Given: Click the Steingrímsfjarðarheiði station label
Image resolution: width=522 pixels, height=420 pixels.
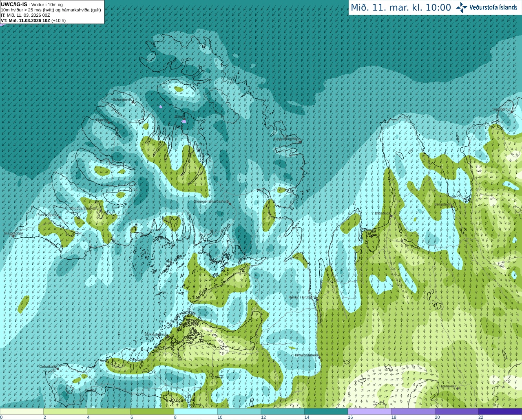Looking at the screenshot, I should (x=211, y=201).
